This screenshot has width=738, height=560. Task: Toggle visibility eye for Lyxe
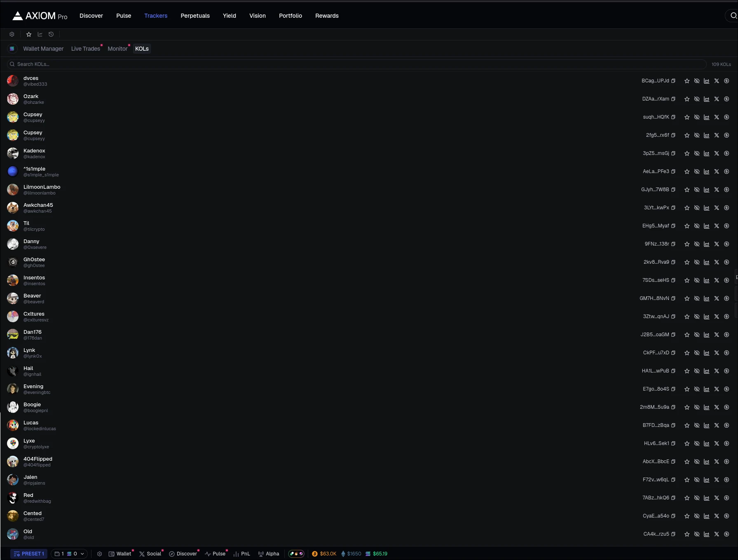tap(697, 443)
